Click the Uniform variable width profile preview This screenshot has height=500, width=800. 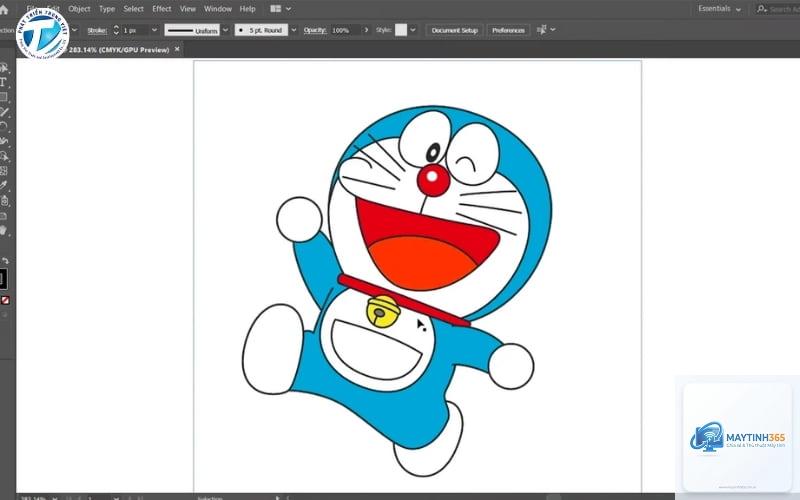(192, 30)
